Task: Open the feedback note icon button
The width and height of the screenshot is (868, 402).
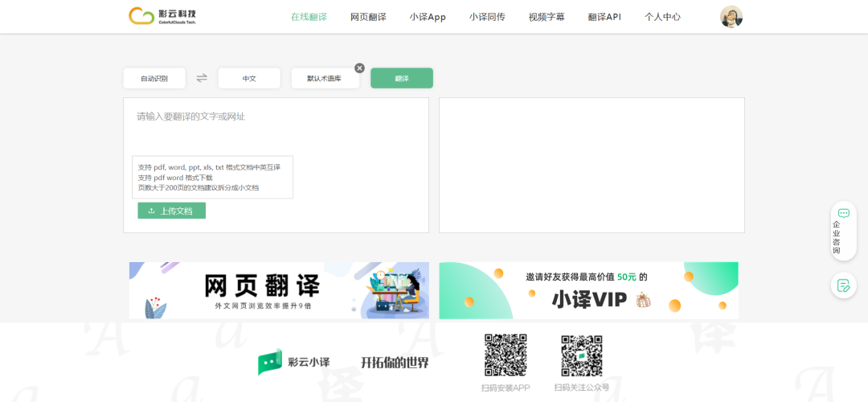Action: click(844, 285)
